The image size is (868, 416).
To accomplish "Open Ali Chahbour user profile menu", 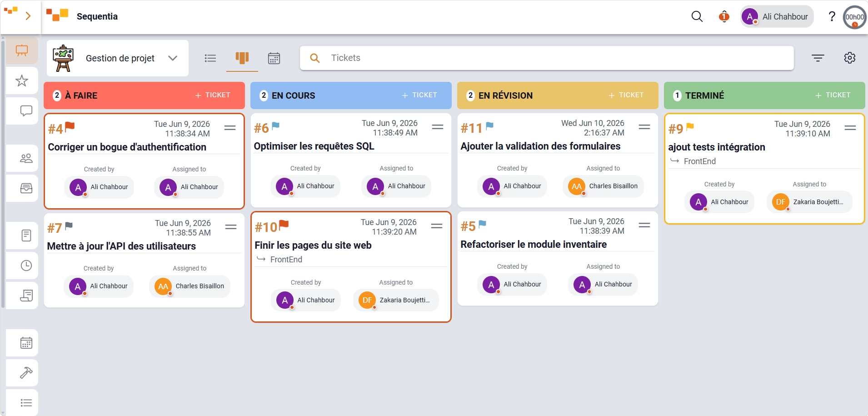I will pyautogui.click(x=777, y=16).
